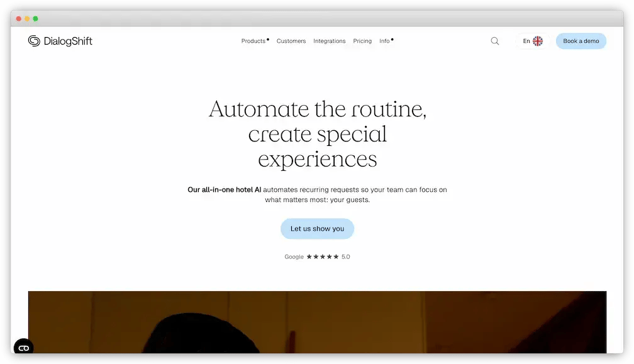Open the search magnifier icon
Image resolution: width=634 pixels, height=364 pixels.
pyautogui.click(x=494, y=41)
